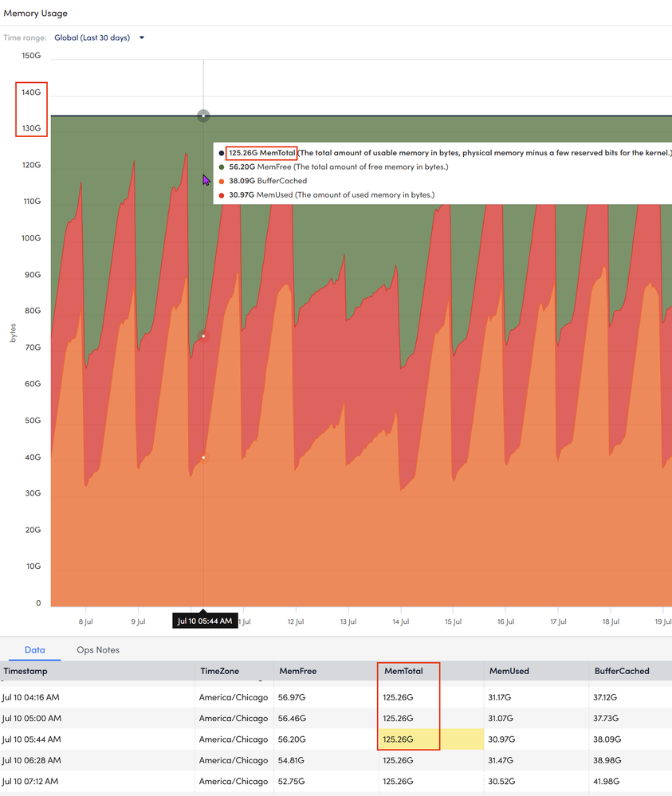This screenshot has width=672, height=796.
Task: Select the Data tab
Action: click(x=34, y=650)
